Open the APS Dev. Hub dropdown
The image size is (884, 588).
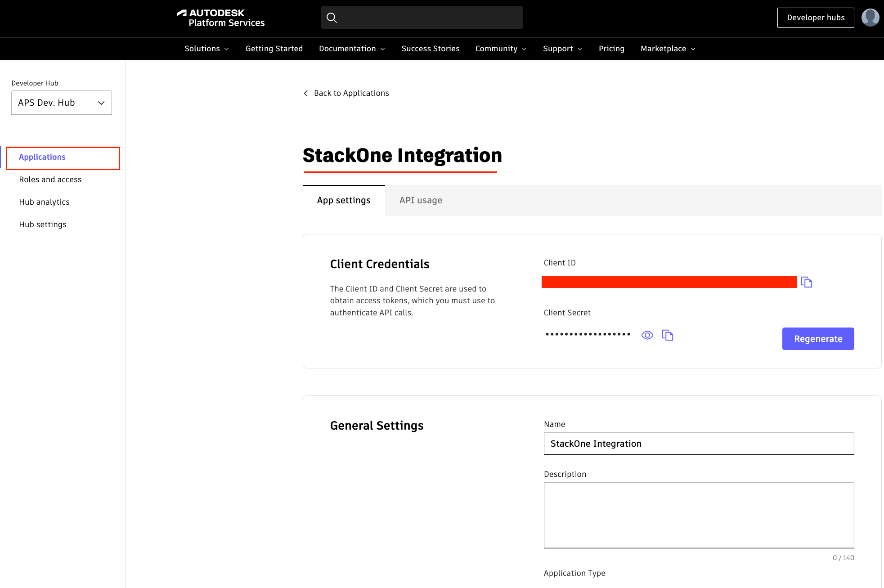coord(62,103)
